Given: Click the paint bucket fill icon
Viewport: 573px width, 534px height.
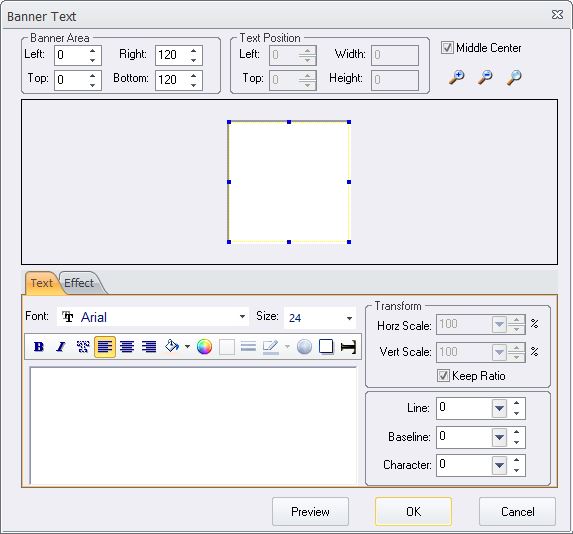Looking at the screenshot, I should (172, 346).
